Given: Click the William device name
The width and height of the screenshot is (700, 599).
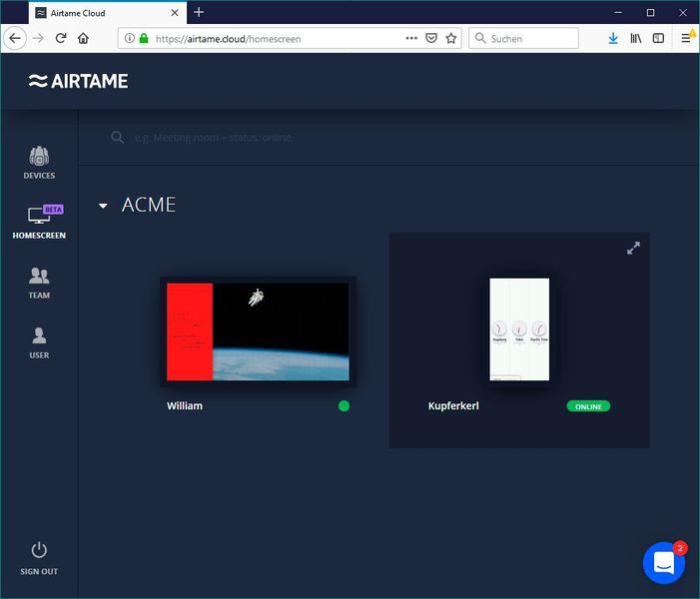Looking at the screenshot, I should click(x=185, y=405).
